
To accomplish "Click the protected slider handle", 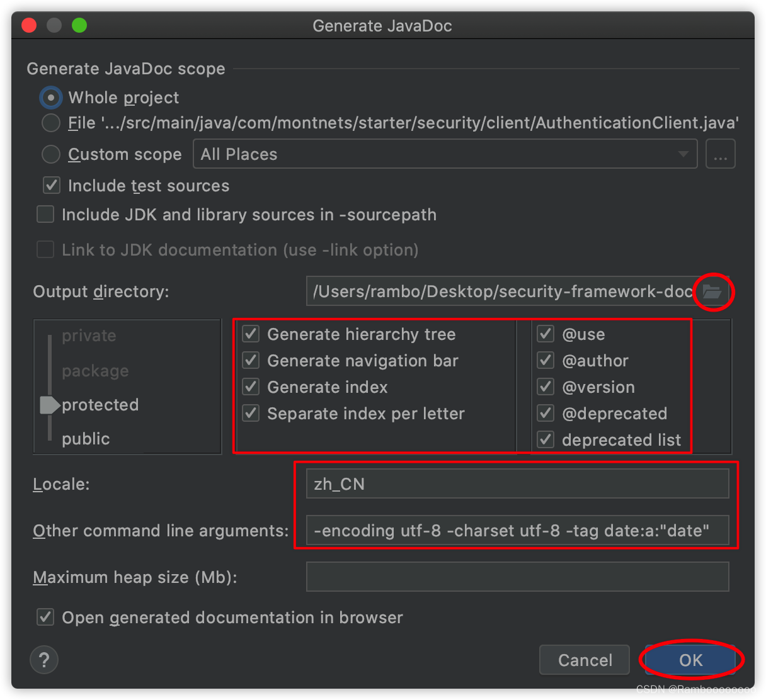I will [49, 405].
